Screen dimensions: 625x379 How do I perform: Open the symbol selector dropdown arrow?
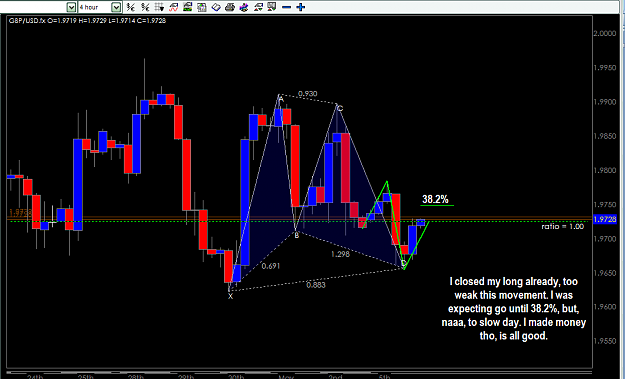[x=71, y=7]
